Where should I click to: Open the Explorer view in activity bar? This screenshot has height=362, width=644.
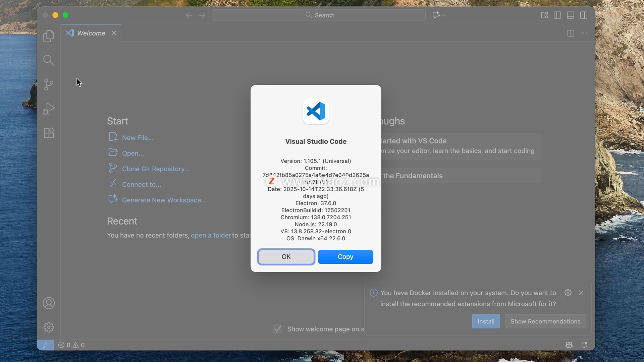tap(49, 36)
